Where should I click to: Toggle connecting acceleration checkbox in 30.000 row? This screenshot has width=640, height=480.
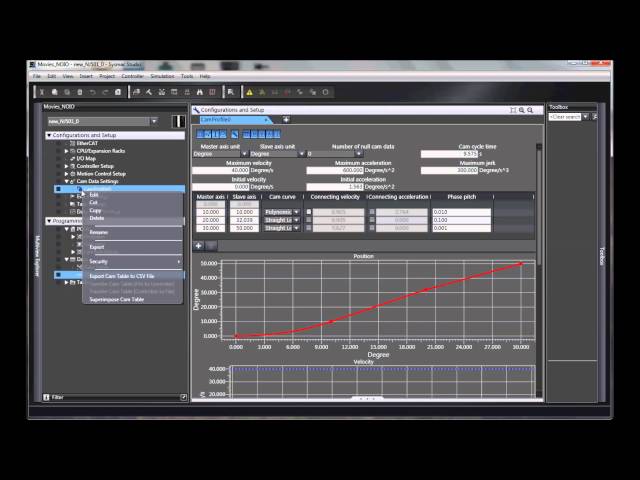coord(372,228)
